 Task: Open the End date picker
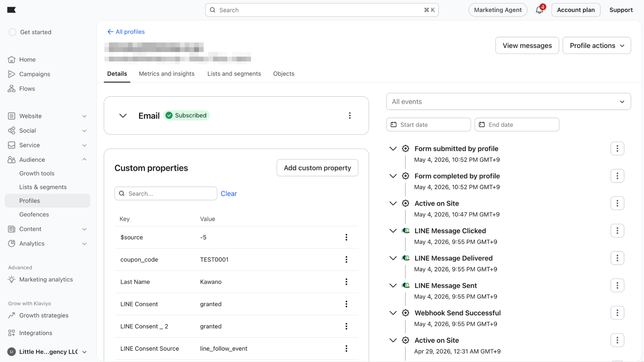(x=517, y=125)
